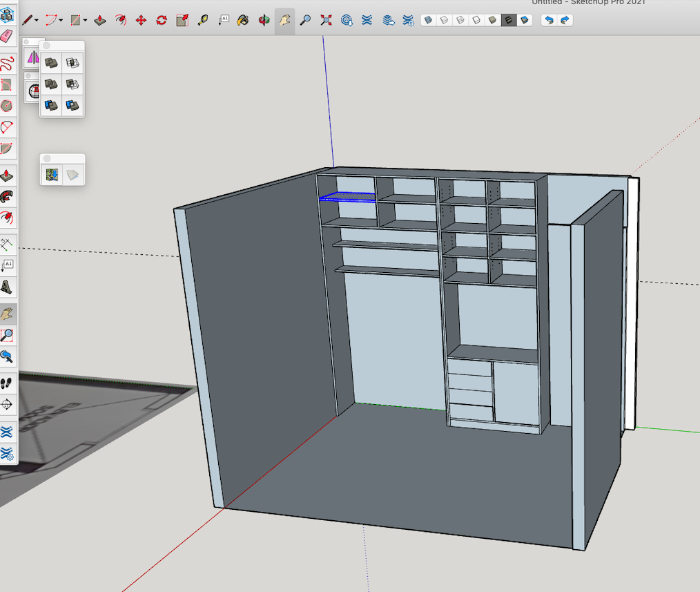The height and width of the screenshot is (592, 700).
Task: Click the active Pan hand tool in top toolbar
Action: [x=284, y=20]
